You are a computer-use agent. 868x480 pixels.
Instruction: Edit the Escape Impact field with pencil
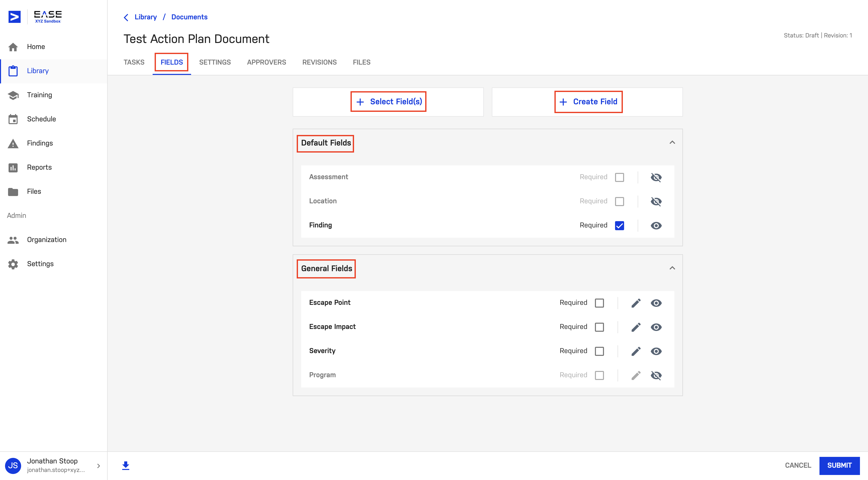coord(636,327)
